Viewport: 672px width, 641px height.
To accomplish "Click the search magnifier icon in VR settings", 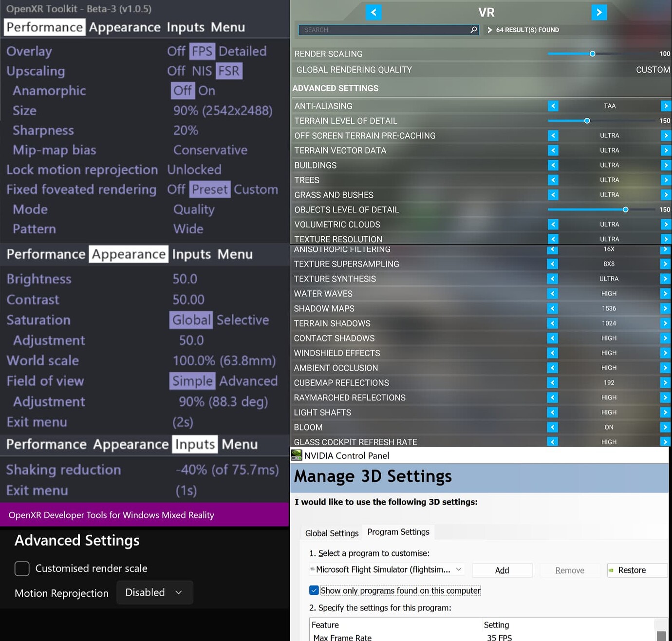I will point(473,30).
